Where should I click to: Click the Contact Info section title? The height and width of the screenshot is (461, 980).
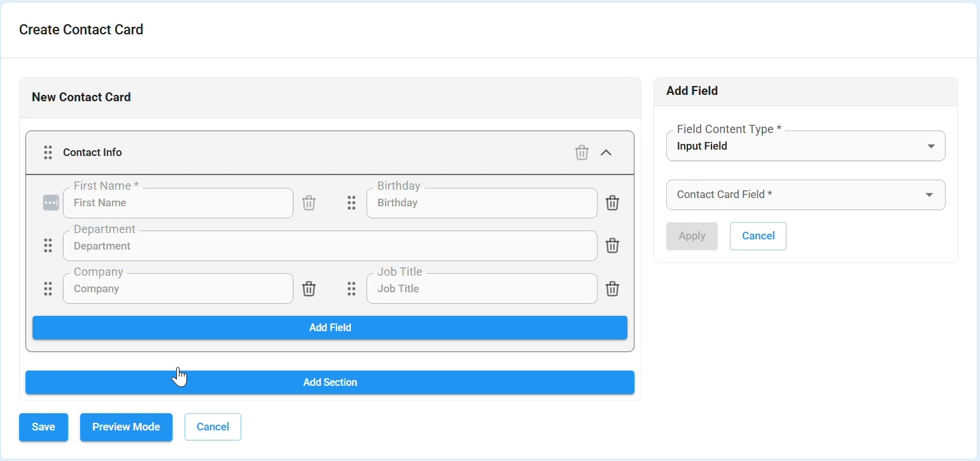click(92, 152)
